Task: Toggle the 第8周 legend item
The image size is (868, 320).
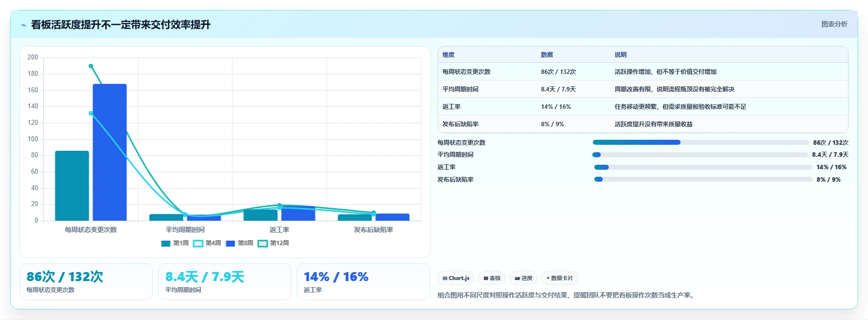Action: click(240, 243)
